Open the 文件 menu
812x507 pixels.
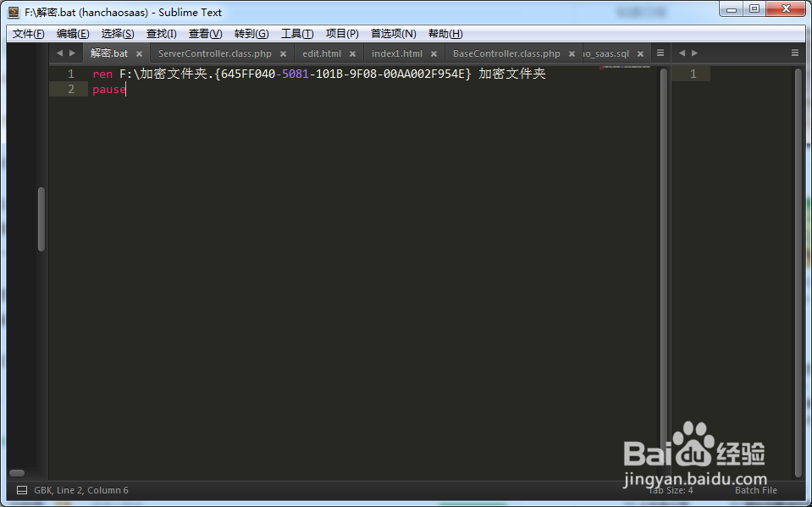[27, 33]
